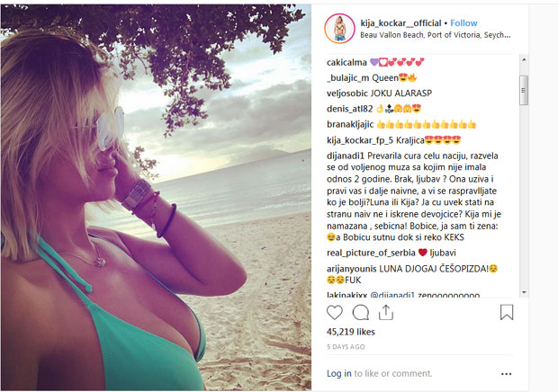This screenshot has width=558, height=392.
Task: Click the comments scrollbar up arrow
Action: tap(524, 59)
